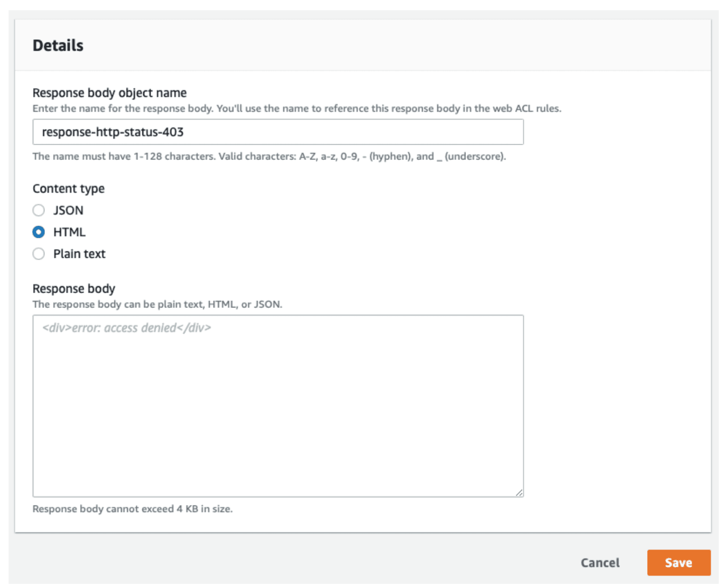Screen dimensions: 719x588
Task: Click the name length requirements hint text
Action: pos(269,156)
